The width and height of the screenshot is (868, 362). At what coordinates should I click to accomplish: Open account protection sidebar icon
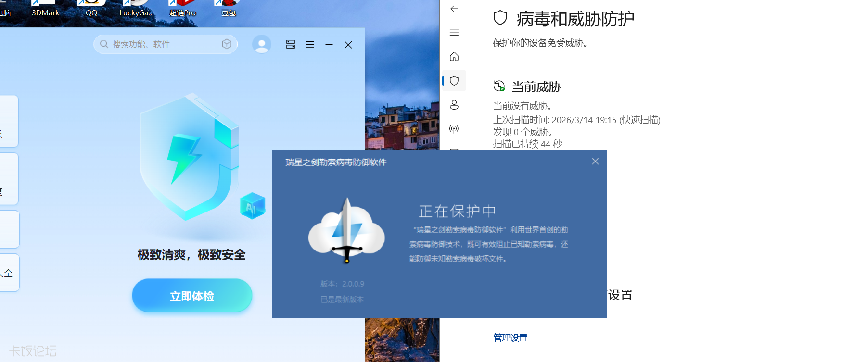(454, 105)
